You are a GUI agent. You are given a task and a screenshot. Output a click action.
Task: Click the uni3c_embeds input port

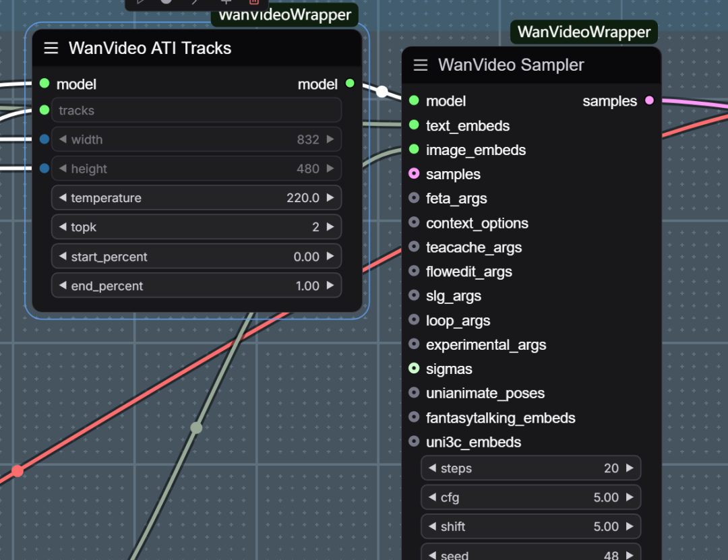point(414,441)
